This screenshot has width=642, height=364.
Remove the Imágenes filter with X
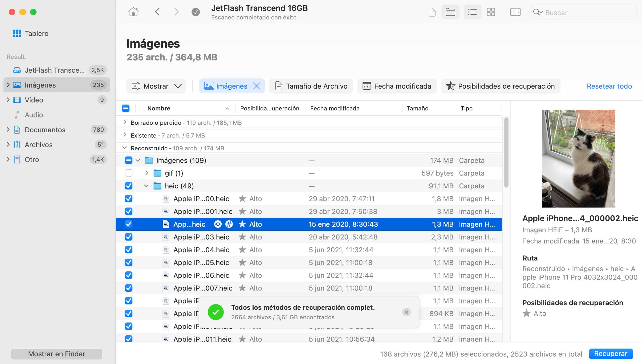pos(257,86)
